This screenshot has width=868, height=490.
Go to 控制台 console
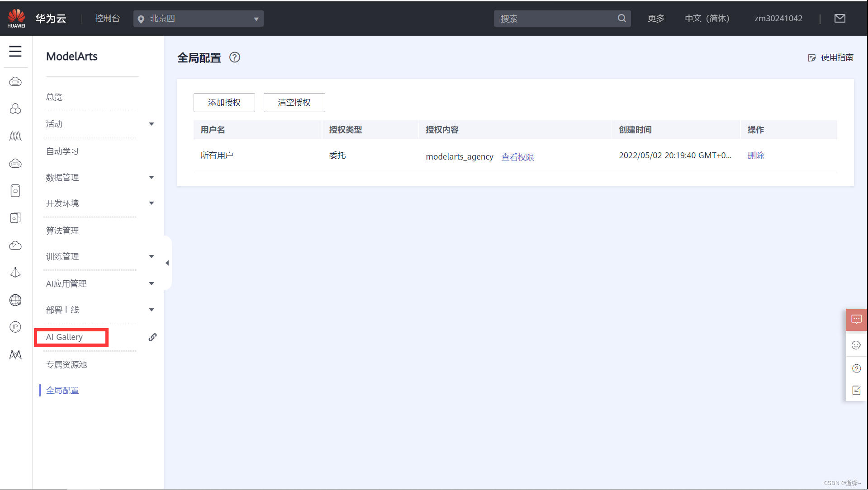tap(108, 18)
